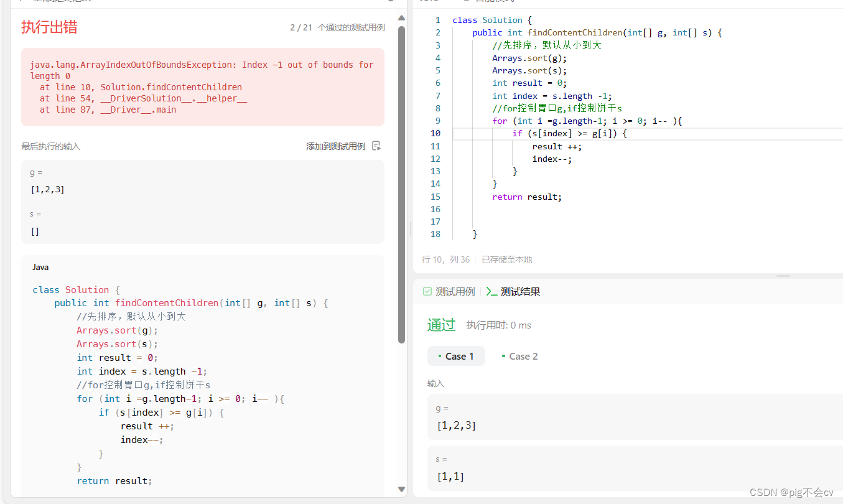Click the scroll-up arrow of the left panel
The height and width of the screenshot is (504, 843).
click(401, 18)
